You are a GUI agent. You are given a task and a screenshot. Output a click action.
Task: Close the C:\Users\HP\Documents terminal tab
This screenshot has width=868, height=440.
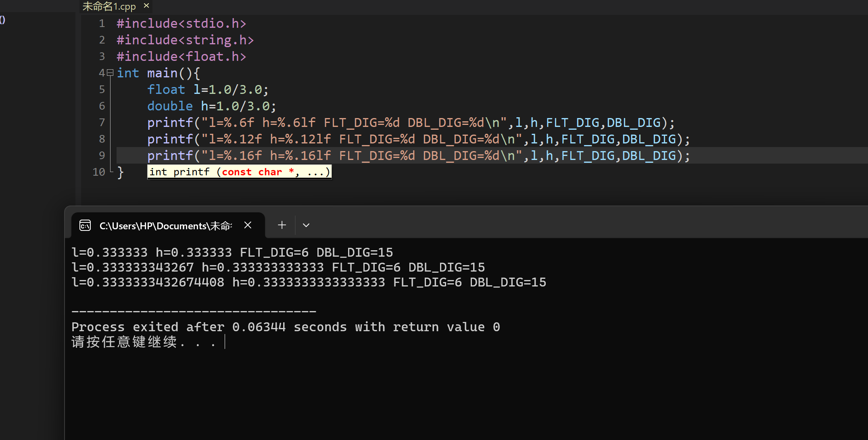pyautogui.click(x=248, y=225)
